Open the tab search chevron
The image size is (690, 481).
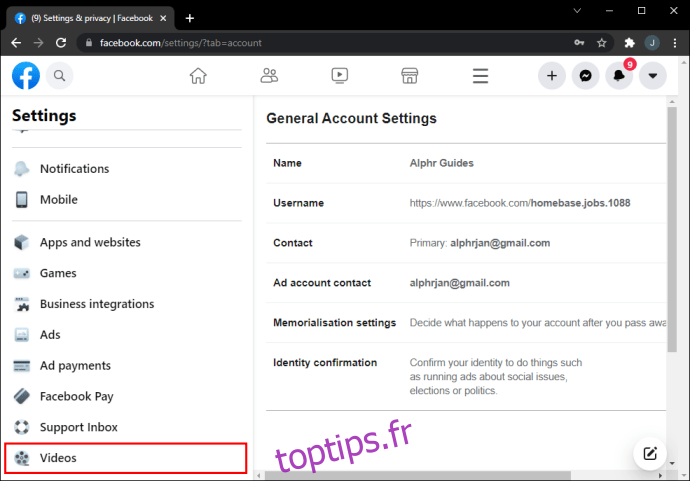[577, 11]
